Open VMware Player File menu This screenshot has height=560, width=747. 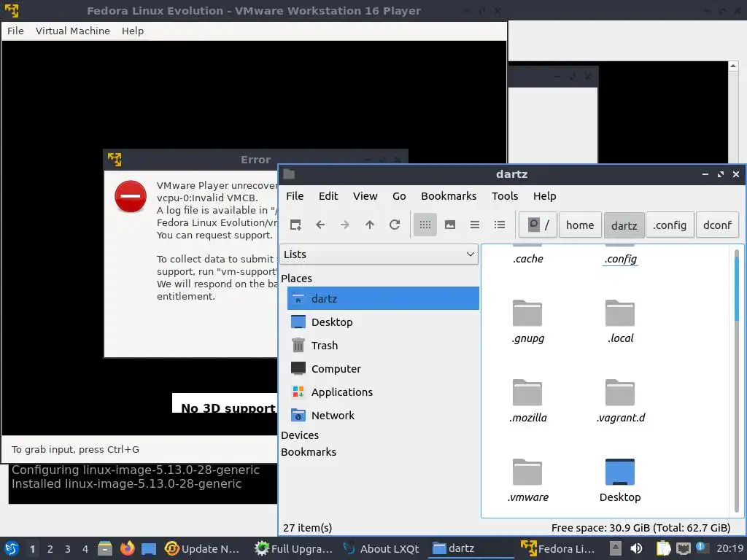(15, 31)
